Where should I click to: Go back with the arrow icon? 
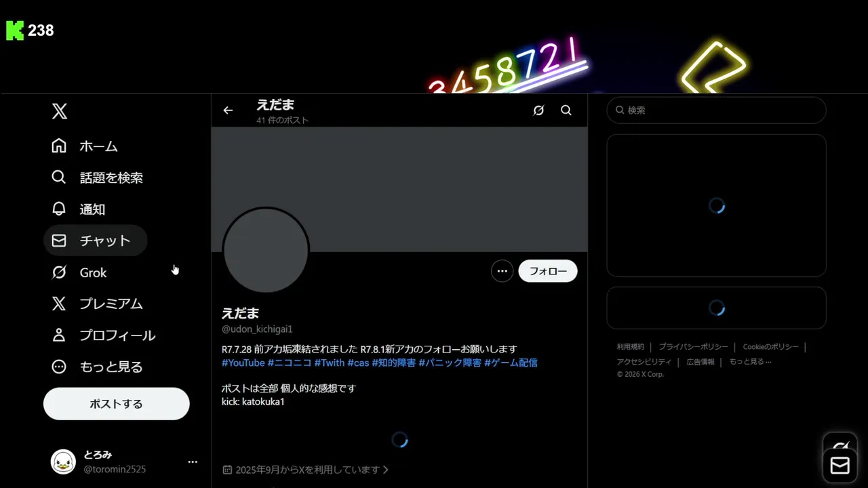(x=228, y=110)
